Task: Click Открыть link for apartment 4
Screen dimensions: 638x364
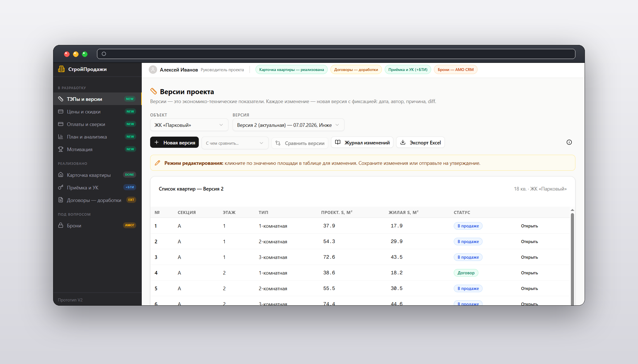Action: point(529,273)
